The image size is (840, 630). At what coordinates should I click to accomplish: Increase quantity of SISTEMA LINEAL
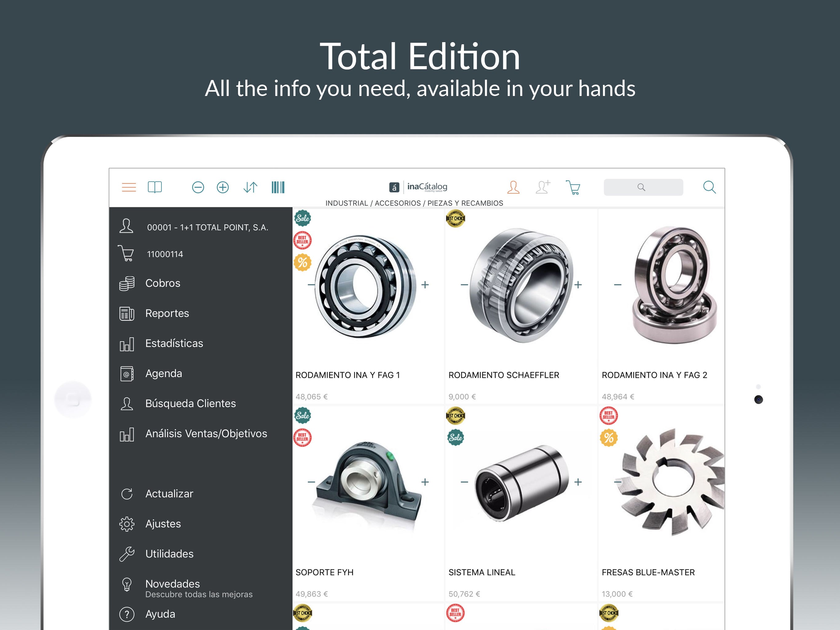click(x=578, y=482)
